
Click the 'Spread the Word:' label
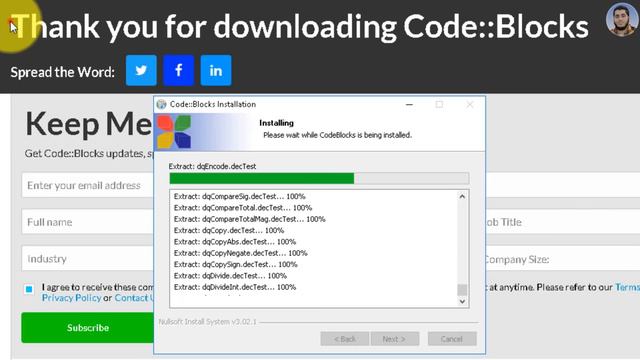tap(62, 72)
